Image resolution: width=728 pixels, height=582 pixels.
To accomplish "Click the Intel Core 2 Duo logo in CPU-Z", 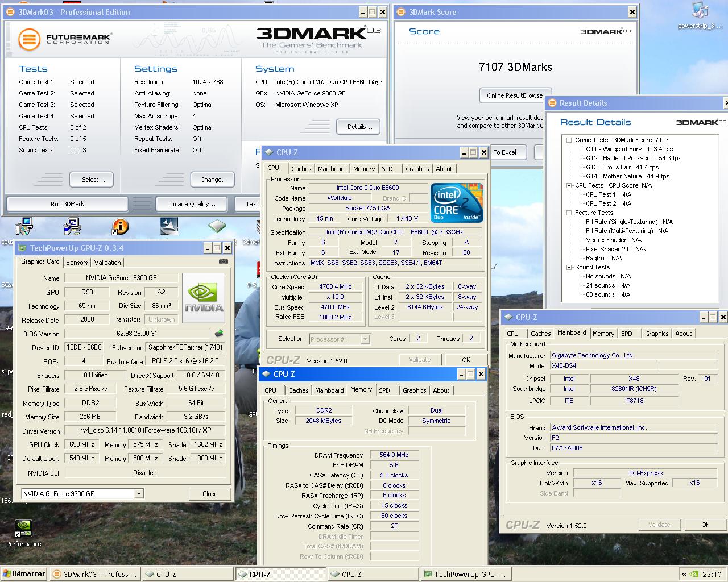I will (457, 202).
